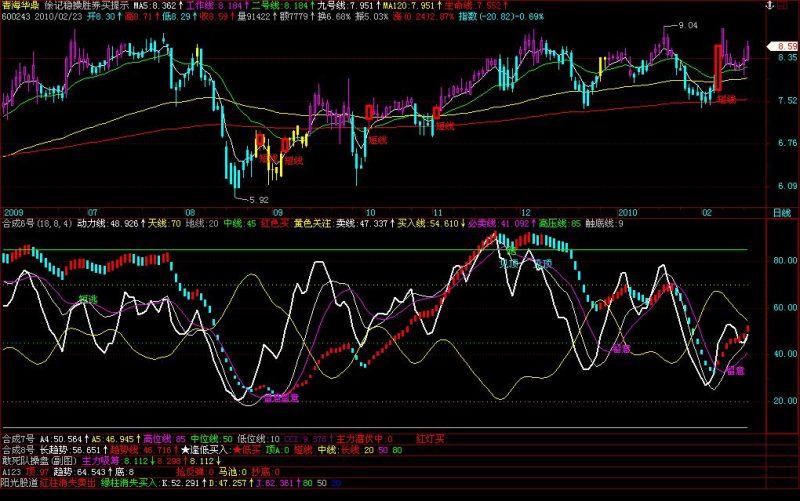
Task: Click the ★逢低买入 label
Action: 204,450
